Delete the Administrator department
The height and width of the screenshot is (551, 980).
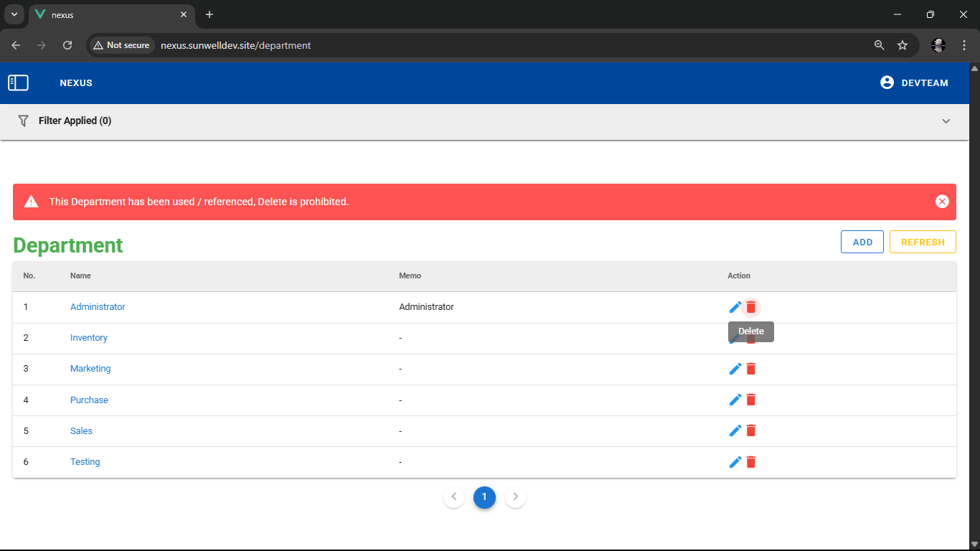[751, 307]
